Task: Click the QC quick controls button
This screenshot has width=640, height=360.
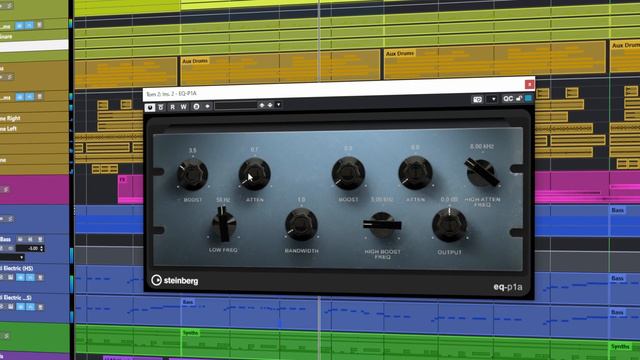Action: click(508, 99)
